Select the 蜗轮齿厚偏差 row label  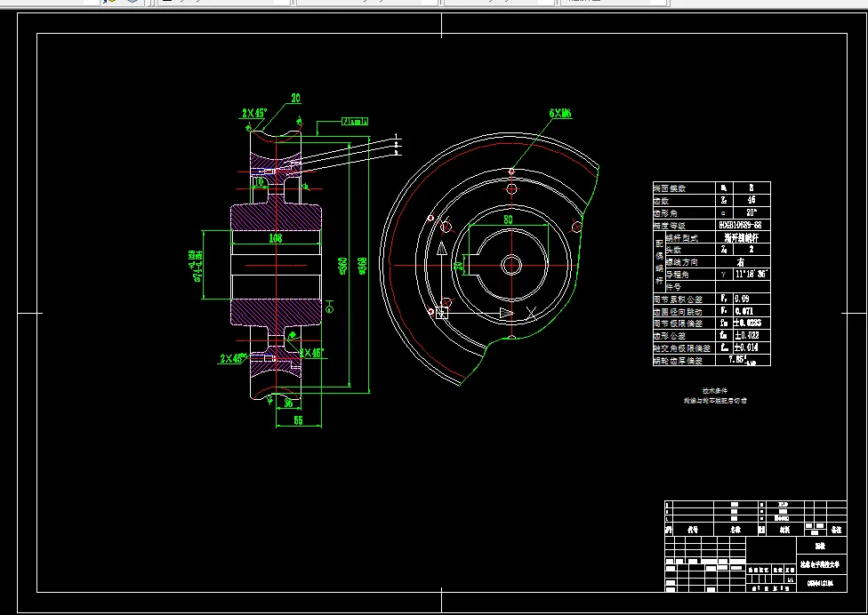click(x=678, y=361)
